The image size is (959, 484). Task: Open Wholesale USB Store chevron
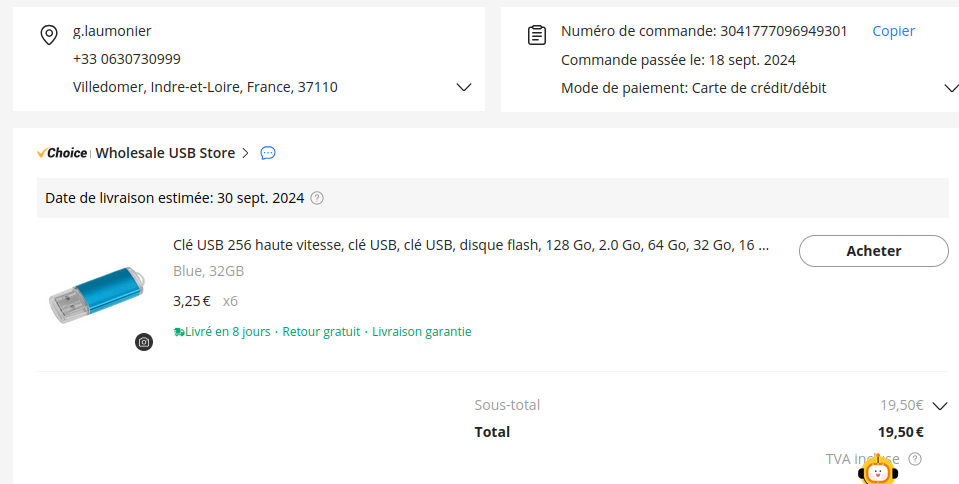pos(245,153)
